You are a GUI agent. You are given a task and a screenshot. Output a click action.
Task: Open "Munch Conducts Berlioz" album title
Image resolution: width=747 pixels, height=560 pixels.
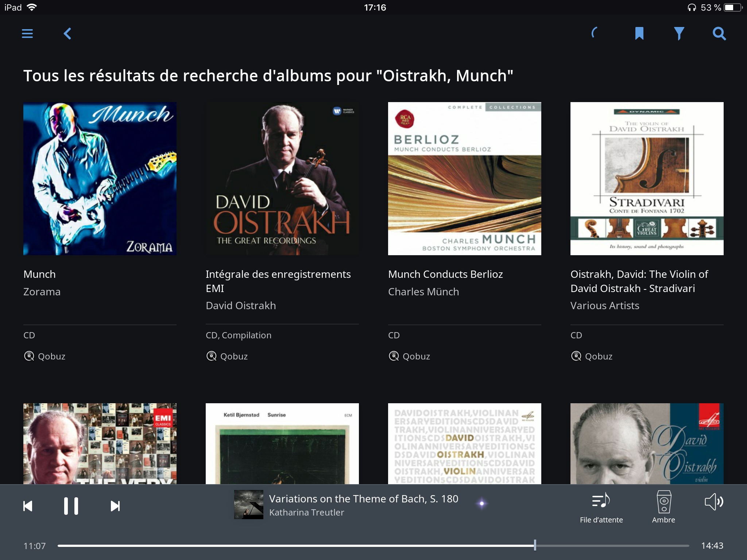pos(445,274)
